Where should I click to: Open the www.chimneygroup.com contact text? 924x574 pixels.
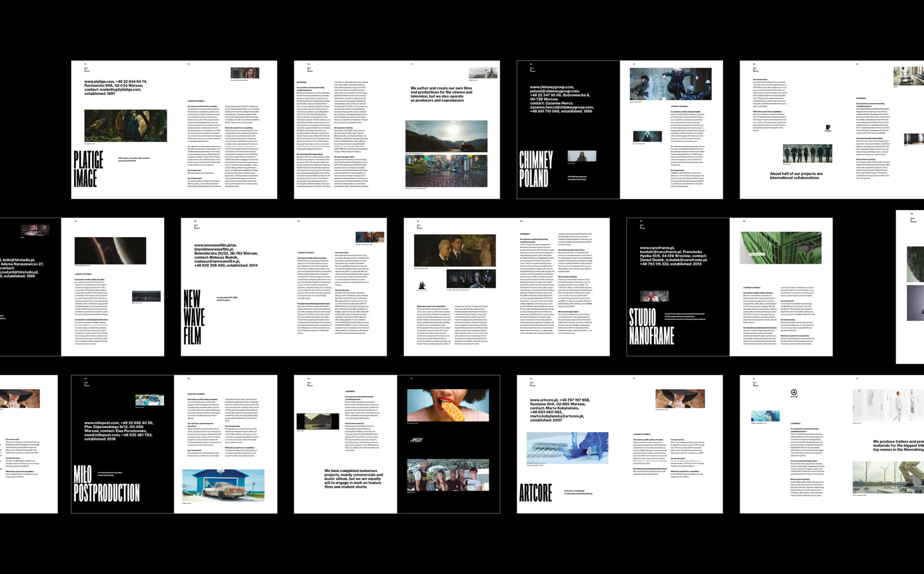(x=561, y=99)
